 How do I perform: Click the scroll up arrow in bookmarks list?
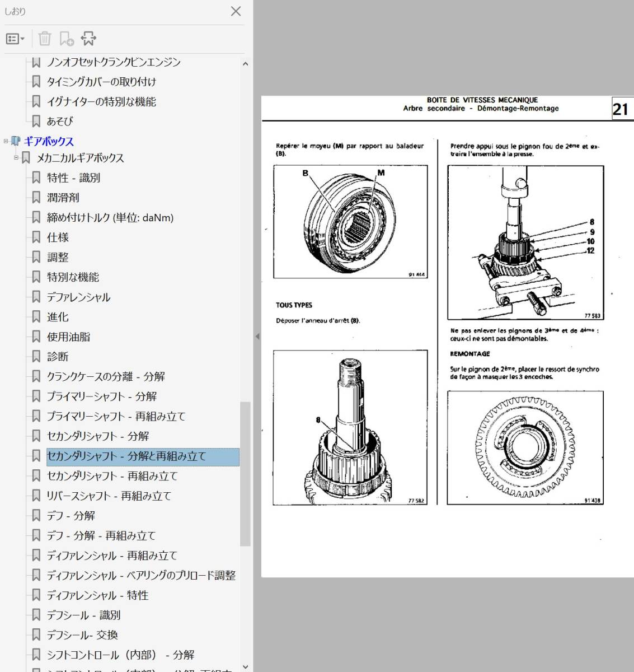245,64
